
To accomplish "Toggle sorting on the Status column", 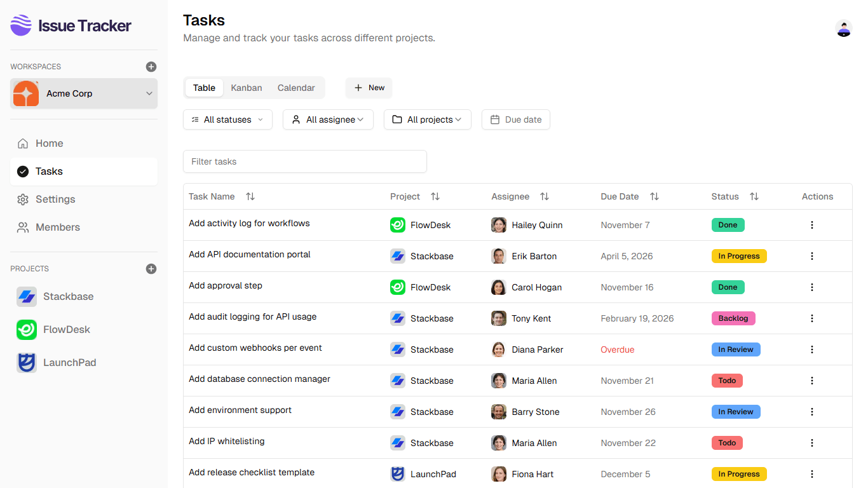I will point(754,196).
